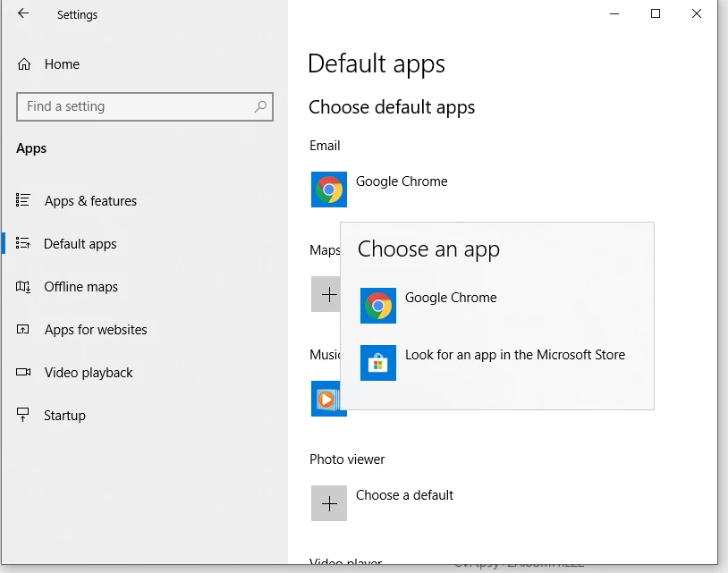The image size is (728, 573).
Task: Open Offline maps settings
Action: point(80,287)
